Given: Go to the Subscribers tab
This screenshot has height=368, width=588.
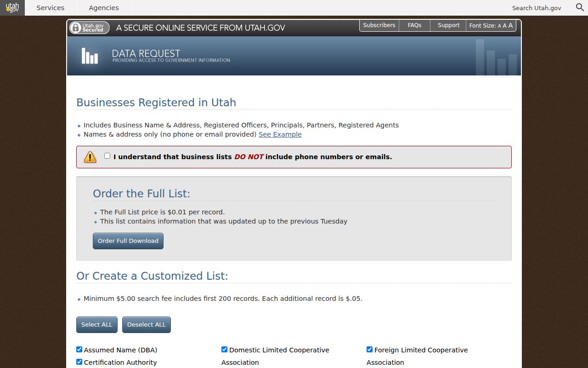Looking at the screenshot, I should point(379,25).
